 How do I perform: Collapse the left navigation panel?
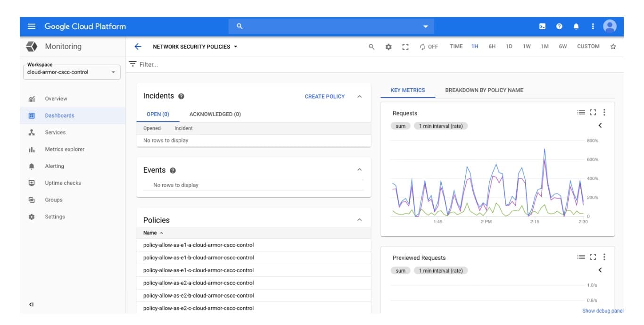tap(32, 305)
